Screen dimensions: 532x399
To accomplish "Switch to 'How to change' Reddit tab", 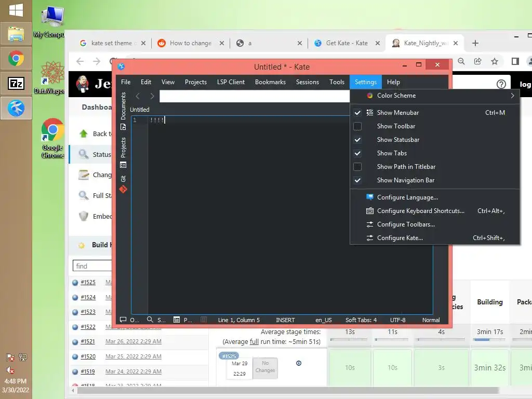I will pos(191,43).
